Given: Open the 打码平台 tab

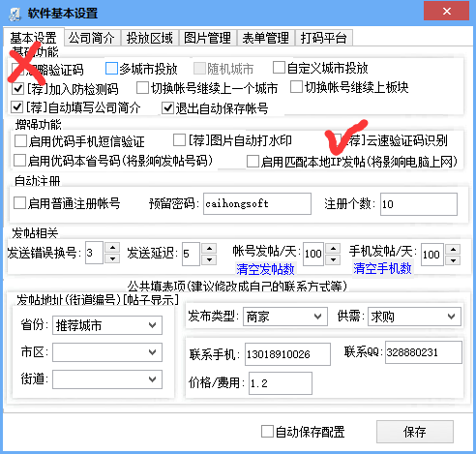Looking at the screenshot, I should [324, 38].
